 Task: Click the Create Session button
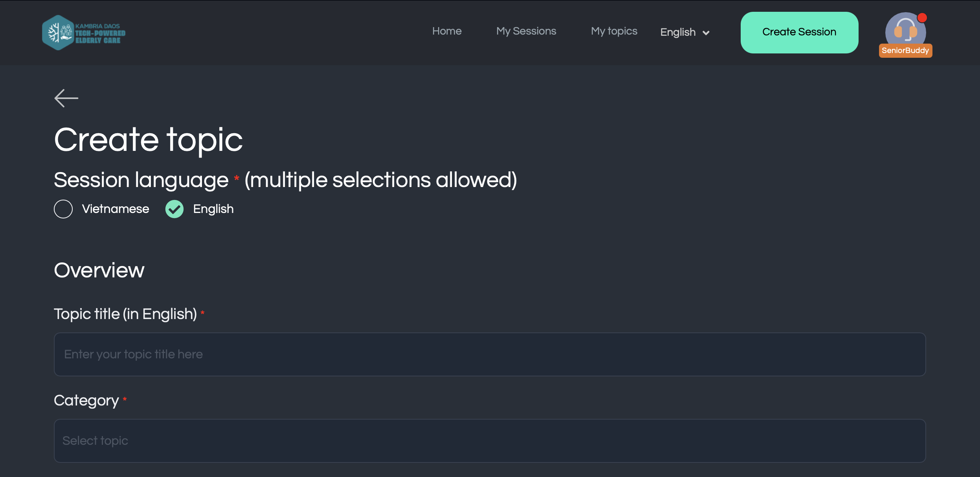coord(799,32)
